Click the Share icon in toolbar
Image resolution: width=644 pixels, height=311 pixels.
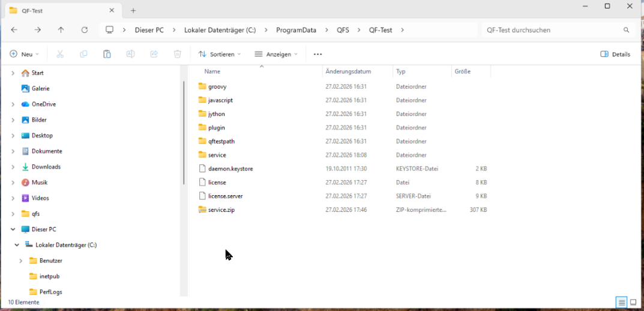[154, 54]
